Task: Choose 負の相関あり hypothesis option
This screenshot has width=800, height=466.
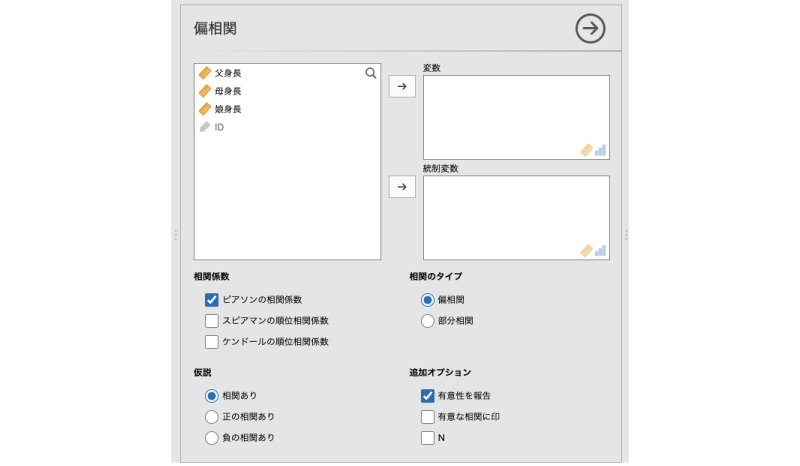Action: click(211, 438)
